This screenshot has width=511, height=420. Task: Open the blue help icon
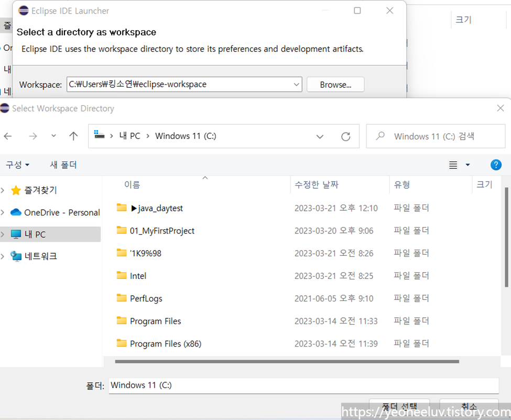coord(496,165)
